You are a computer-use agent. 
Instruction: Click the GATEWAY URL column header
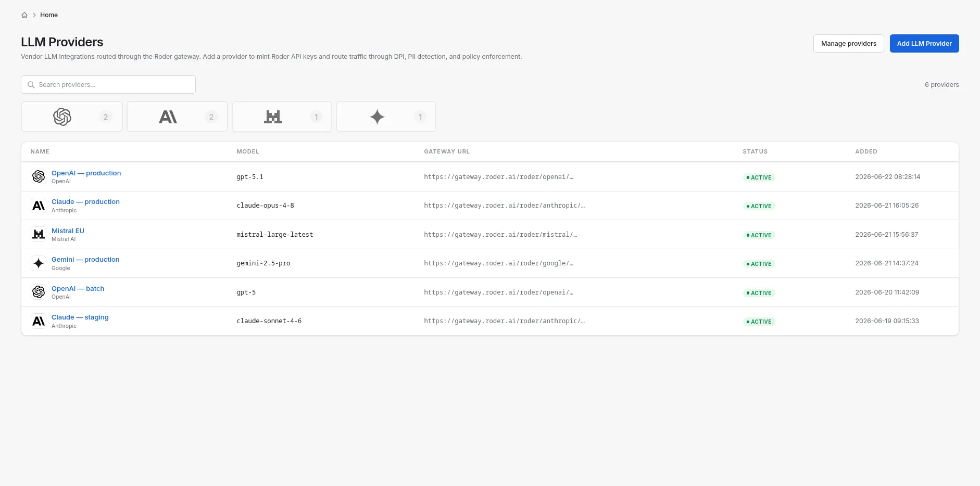pyautogui.click(x=447, y=151)
